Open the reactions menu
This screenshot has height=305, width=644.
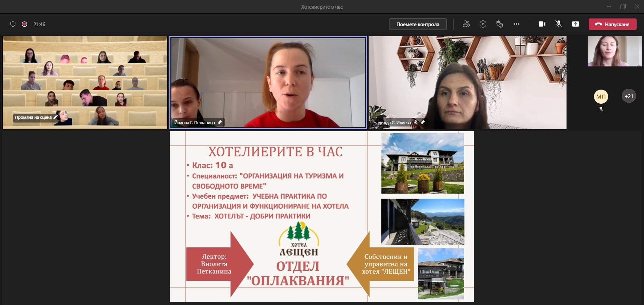(x=499, y=24)
